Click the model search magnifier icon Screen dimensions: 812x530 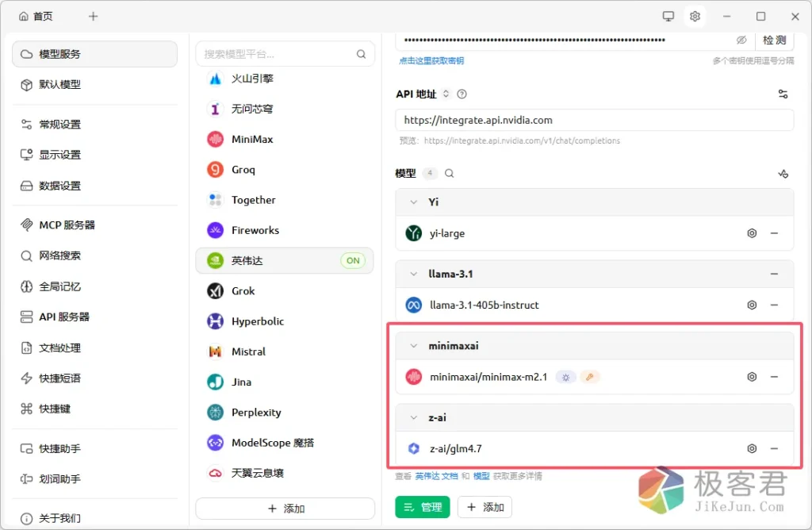coord(450,173)
